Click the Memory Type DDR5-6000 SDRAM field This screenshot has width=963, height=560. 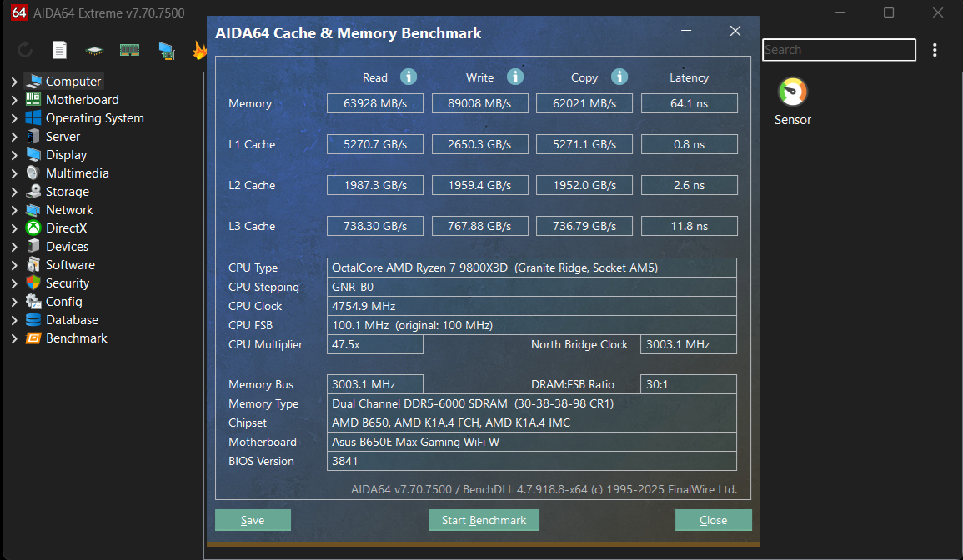[x=532, y=403]
